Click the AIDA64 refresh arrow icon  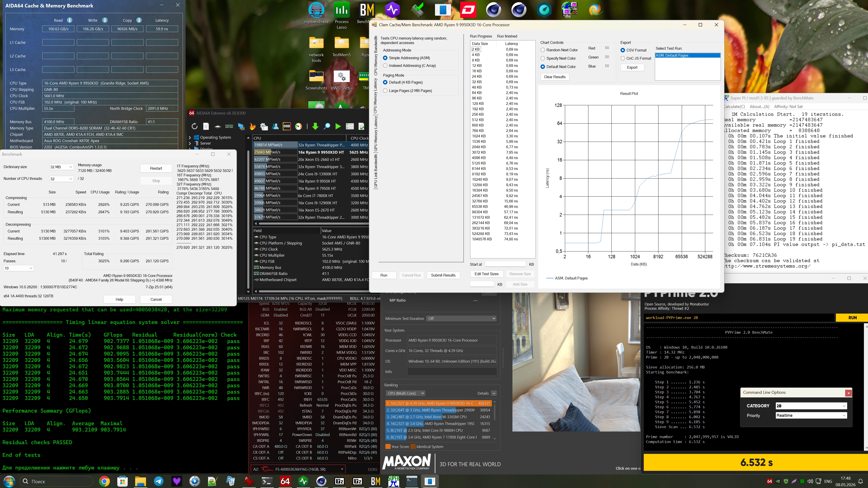(x=194, y=126)
